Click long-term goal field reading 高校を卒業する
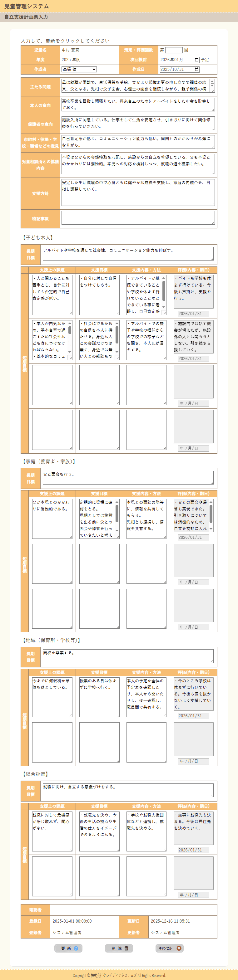Screen dimensions: 238x980 pyautogui.click(x=127, y=656)
